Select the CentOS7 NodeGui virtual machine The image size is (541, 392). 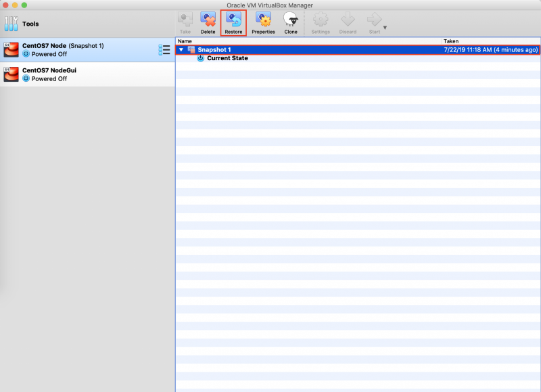click(87, 74)
